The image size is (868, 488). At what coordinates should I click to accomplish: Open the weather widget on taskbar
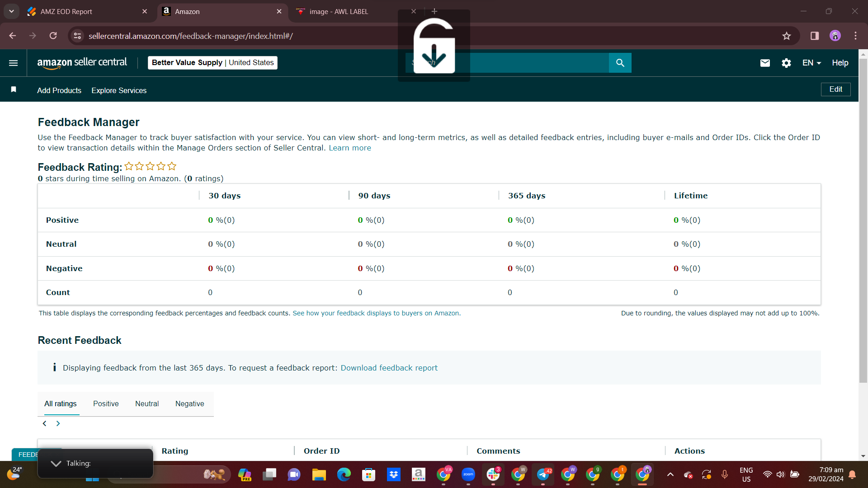[14, 474]
